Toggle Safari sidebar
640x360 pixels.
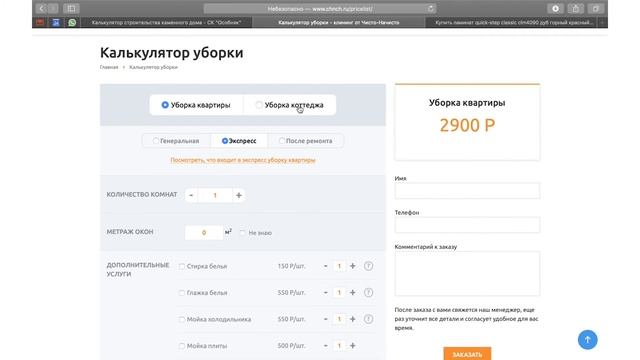tap(71, 9)
